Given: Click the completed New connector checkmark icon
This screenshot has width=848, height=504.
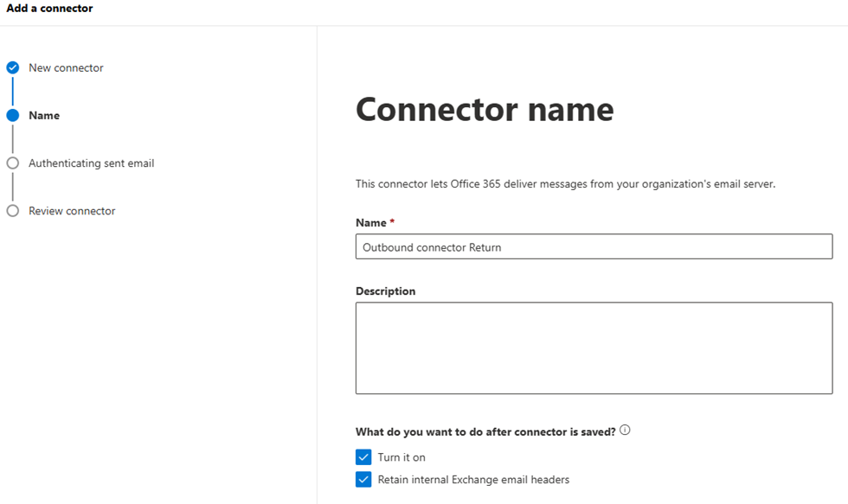Looking at the screenshot, I should coord(12,67).
